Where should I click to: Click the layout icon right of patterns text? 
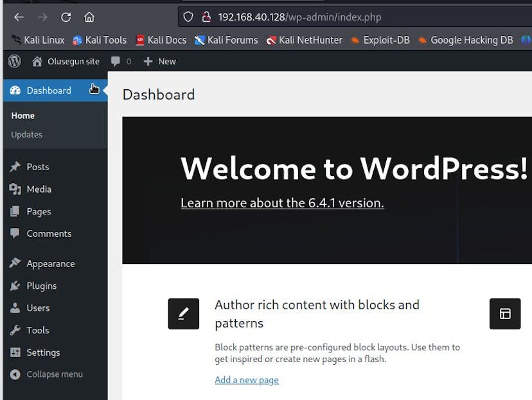(505, 314)
